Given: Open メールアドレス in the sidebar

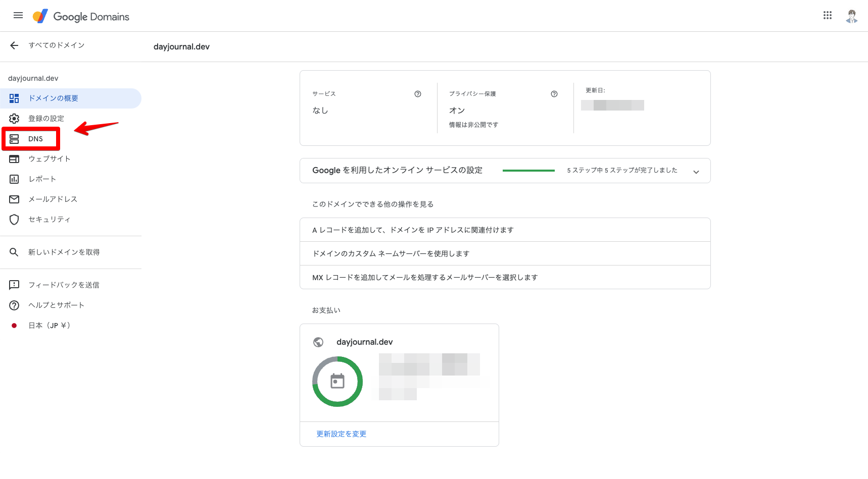Looking at the screenshot, I should 71,199.
